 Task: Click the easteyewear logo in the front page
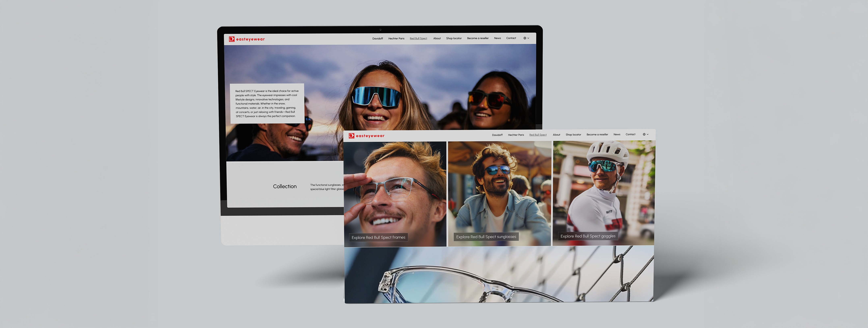366,136
